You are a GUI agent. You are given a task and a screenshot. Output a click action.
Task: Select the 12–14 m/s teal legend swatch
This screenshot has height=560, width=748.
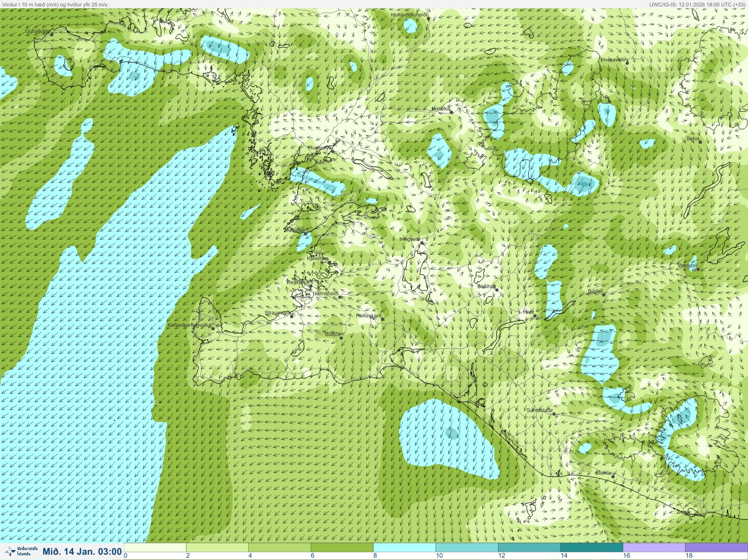click(529, 548)
